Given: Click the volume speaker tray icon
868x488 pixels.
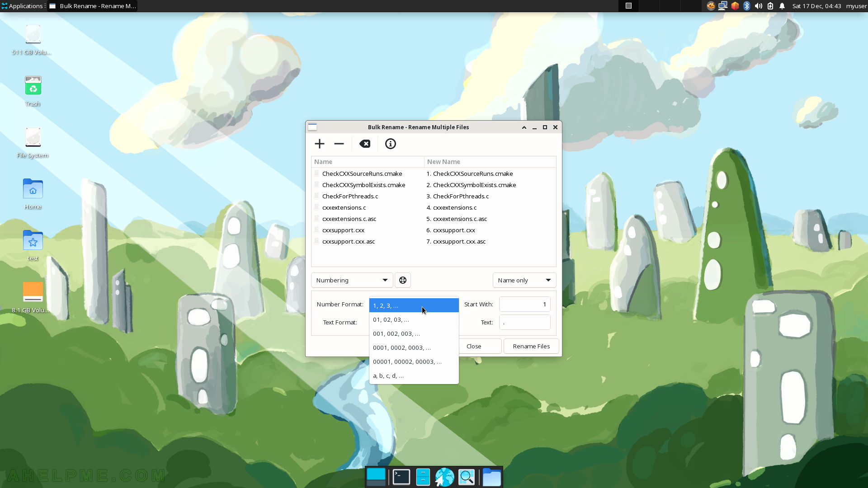Looking at the screenshot, I should 759,6.
